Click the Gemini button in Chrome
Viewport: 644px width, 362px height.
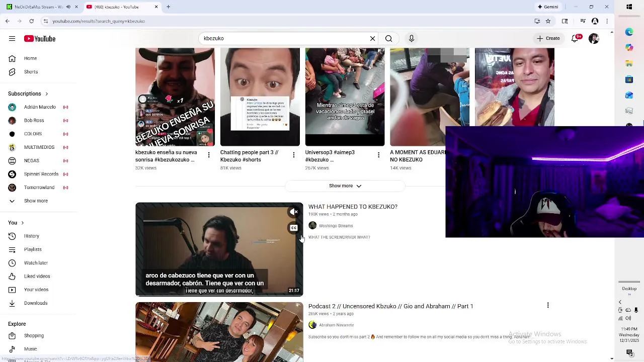(548, 7)
